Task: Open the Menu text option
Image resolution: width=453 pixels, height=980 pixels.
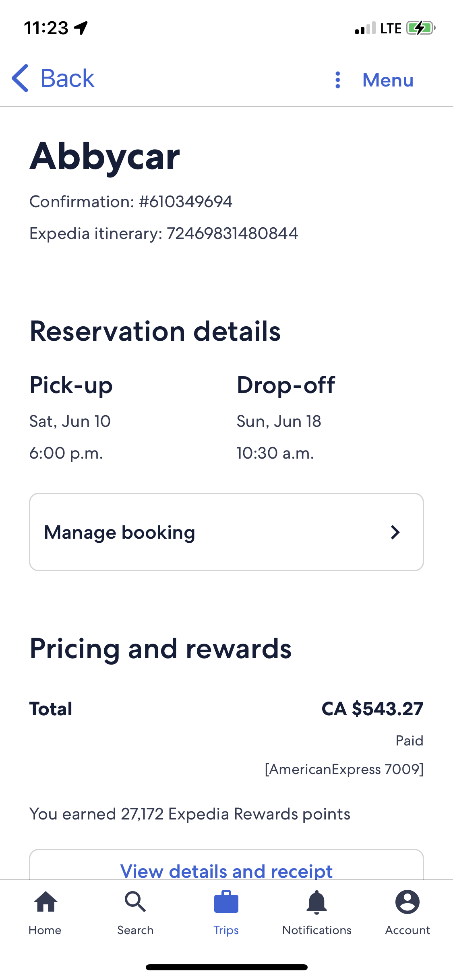Action: point(388,80)
